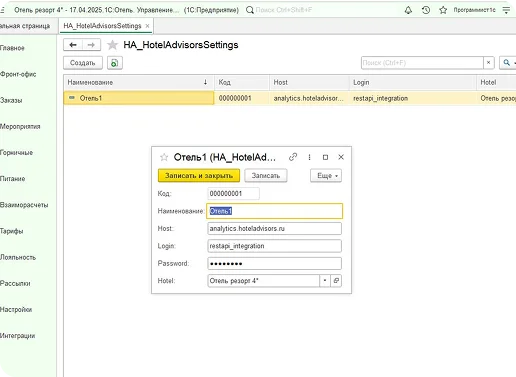Open the main service menu lines icon
This screenshot has height=377, width=516.
[x=506, y=10]
